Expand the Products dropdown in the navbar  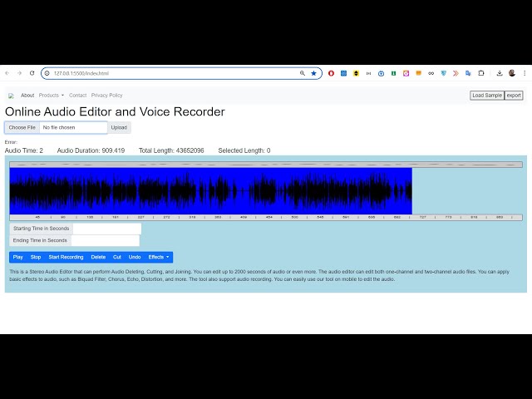coord(51,96)
